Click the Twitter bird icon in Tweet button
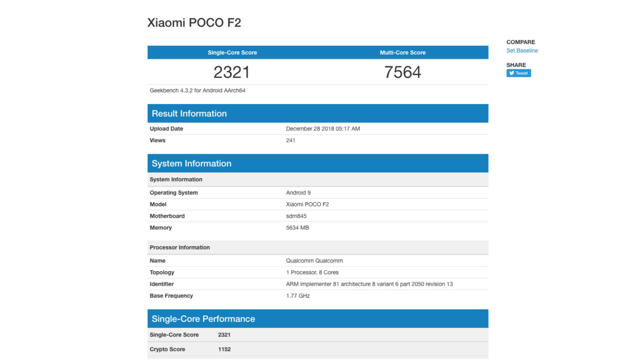644x361 pixels. click(511, 73)
